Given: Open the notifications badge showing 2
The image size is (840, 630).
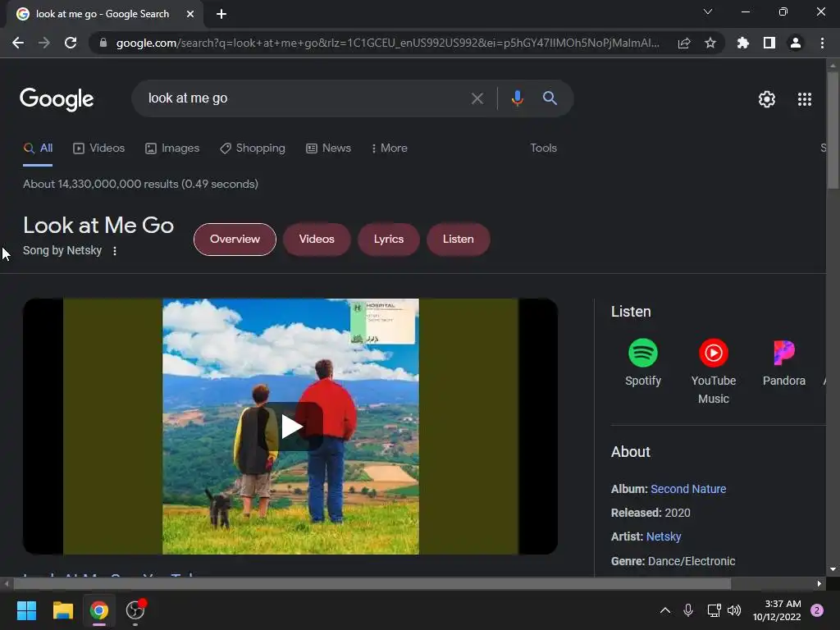Looking at the screenshot, I should pyautogui.click(x=817, y=610).
